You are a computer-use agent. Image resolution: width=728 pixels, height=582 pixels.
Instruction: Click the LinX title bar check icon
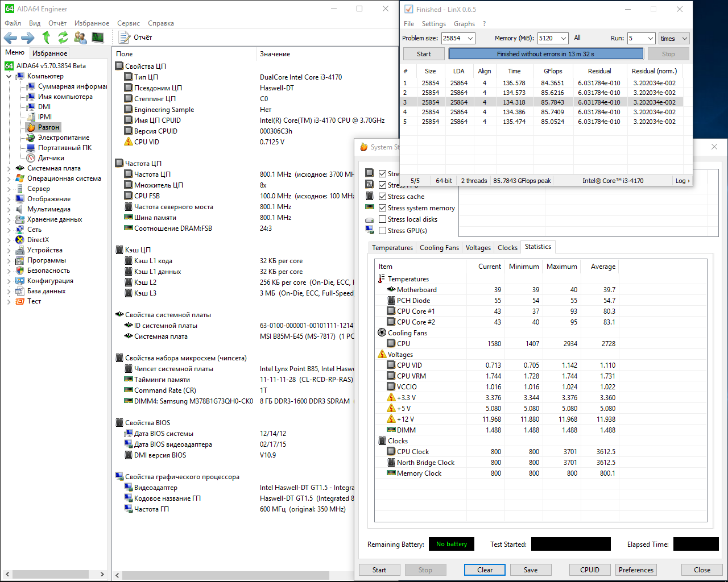tap(408, 9)
